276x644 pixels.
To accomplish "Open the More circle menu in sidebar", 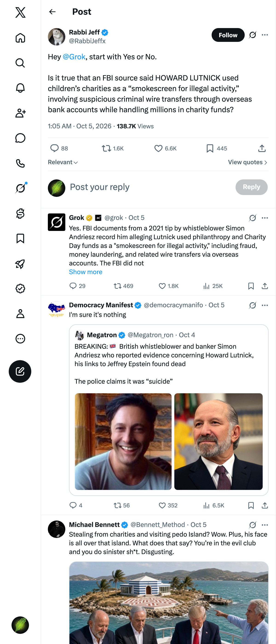I will click(x=20, y=339).
